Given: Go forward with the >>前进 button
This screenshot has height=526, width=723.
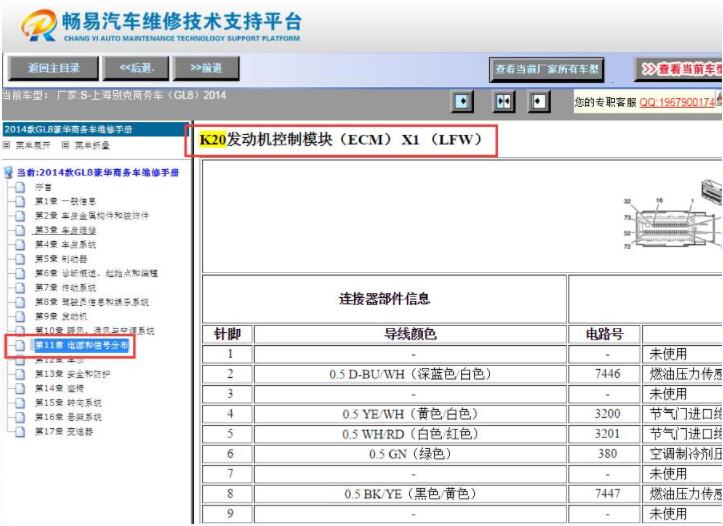Looking at the screenshot, I should (x=206, y=68).
